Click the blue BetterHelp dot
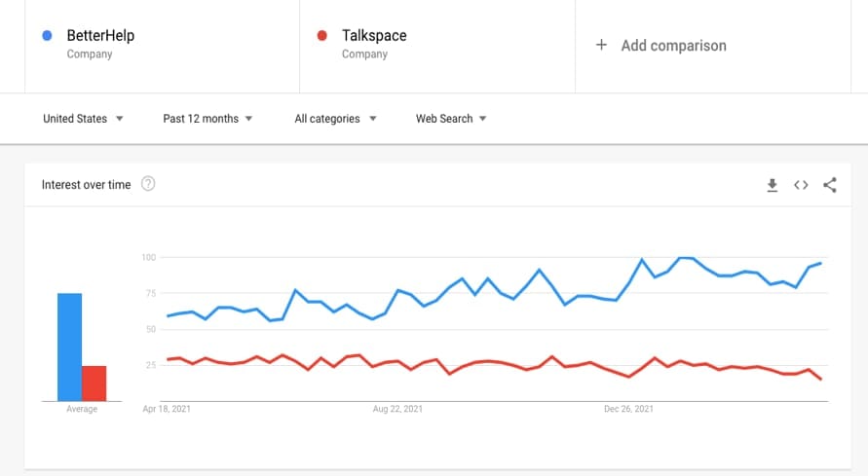 pos(47,36)
